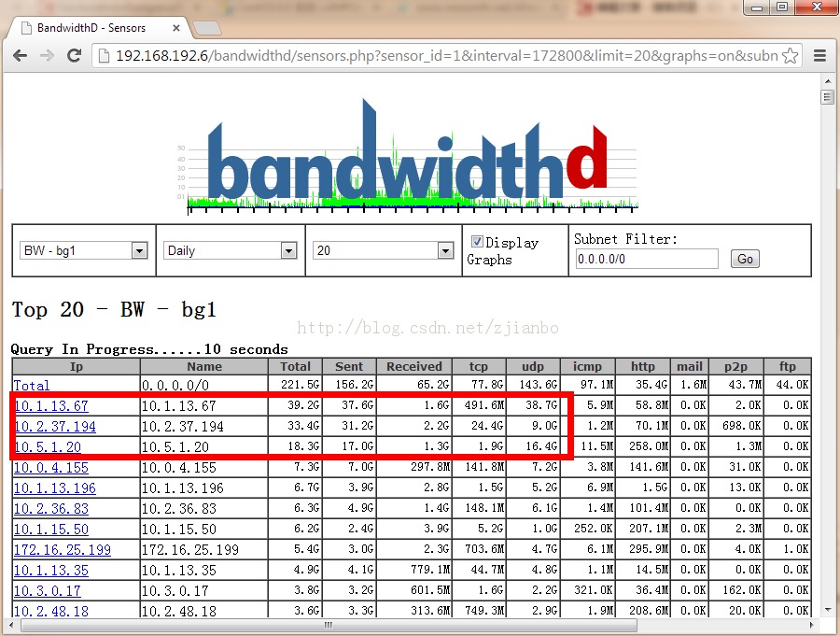The height and width of the screenshot is (636, 840).
Task: Reload the sensors page
Action: tap(74, 56)
